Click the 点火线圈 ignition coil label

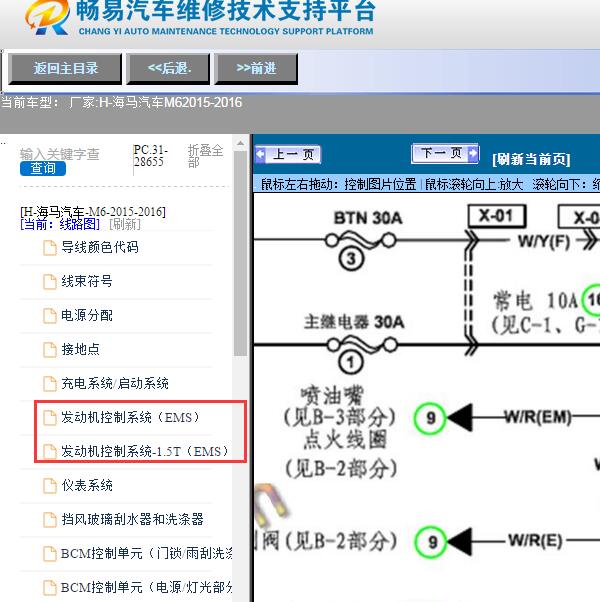pyautogui.click(x=345, y=440)
